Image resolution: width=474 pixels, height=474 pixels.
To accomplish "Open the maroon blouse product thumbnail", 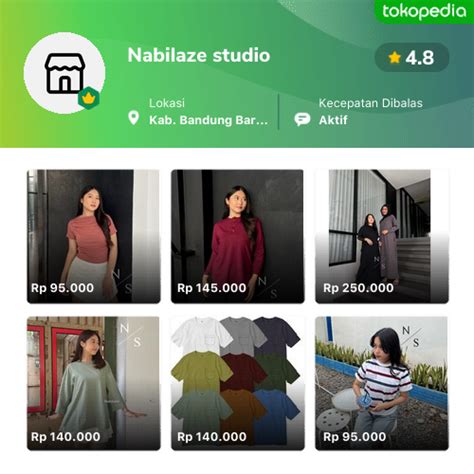I will click(x=237, y=236).
